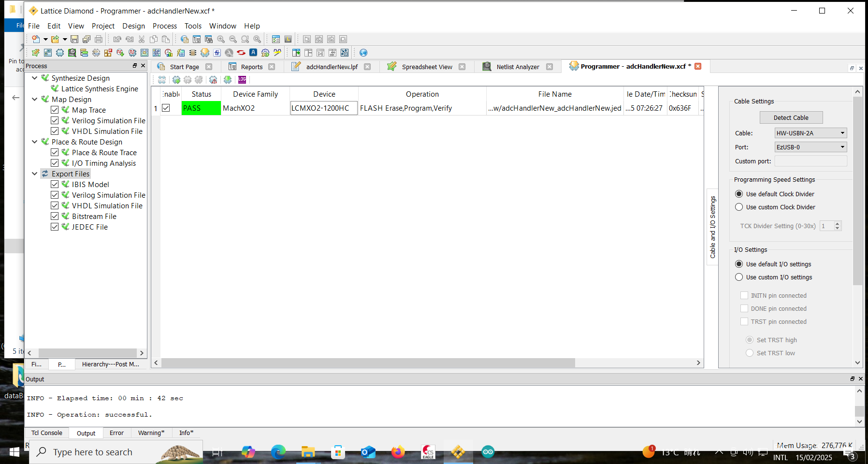The width and height of the screenshot is (868, 464).
Task: Open Timing Analysis View icon
Action: [x=169, y=53]
